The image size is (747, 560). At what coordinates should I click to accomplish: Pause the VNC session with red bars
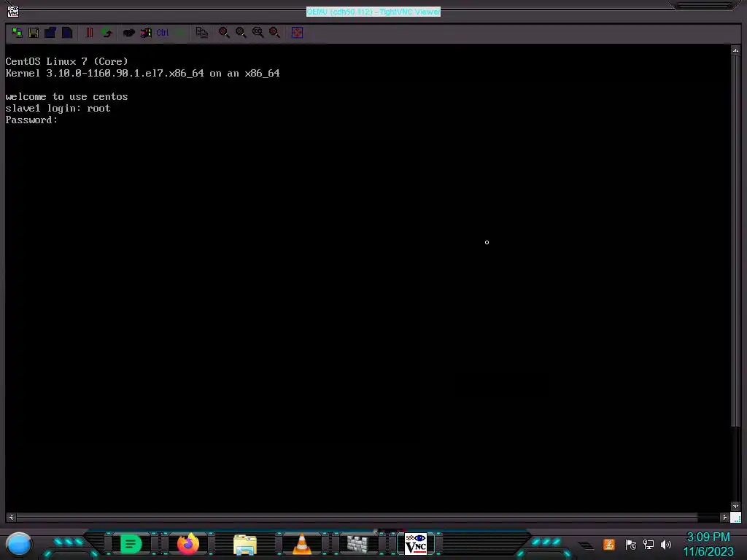[89, 32]
